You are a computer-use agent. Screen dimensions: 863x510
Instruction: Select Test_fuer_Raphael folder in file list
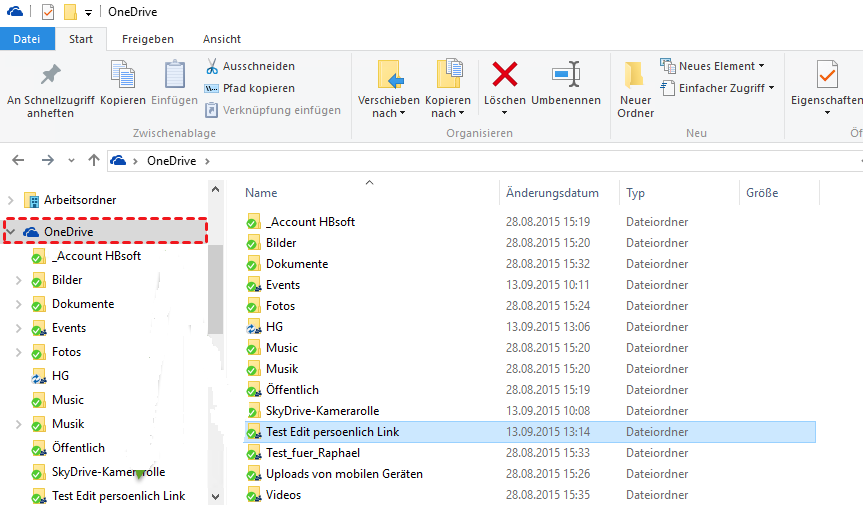[x=313, y=453]
